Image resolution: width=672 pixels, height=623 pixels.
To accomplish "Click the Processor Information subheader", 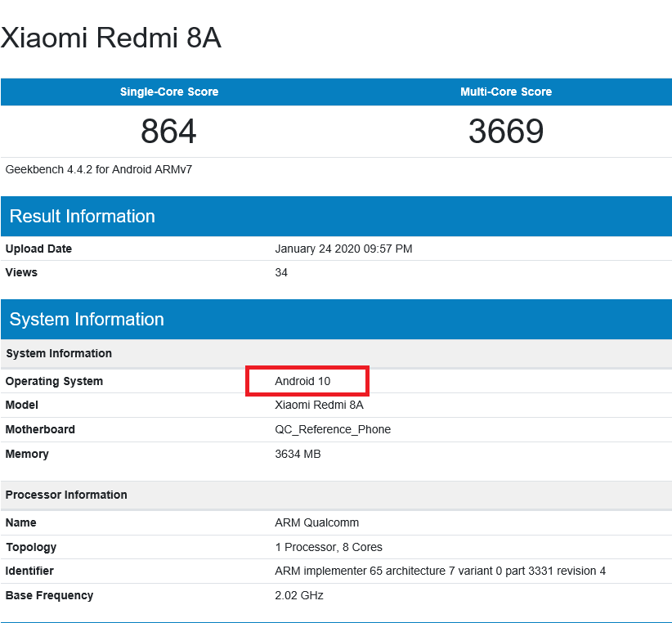I will [336, 495].
